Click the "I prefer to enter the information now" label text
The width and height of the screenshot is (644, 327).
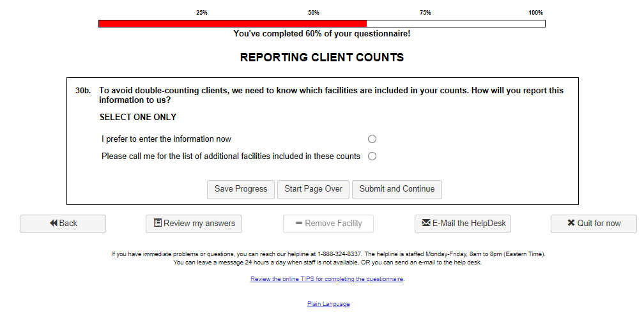tap(166, 139)
